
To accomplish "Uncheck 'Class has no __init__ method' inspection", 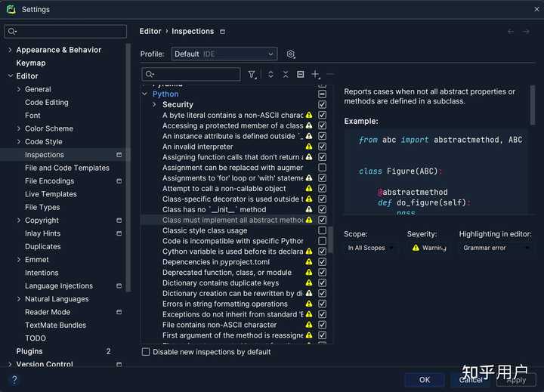I will click(323, 209).
